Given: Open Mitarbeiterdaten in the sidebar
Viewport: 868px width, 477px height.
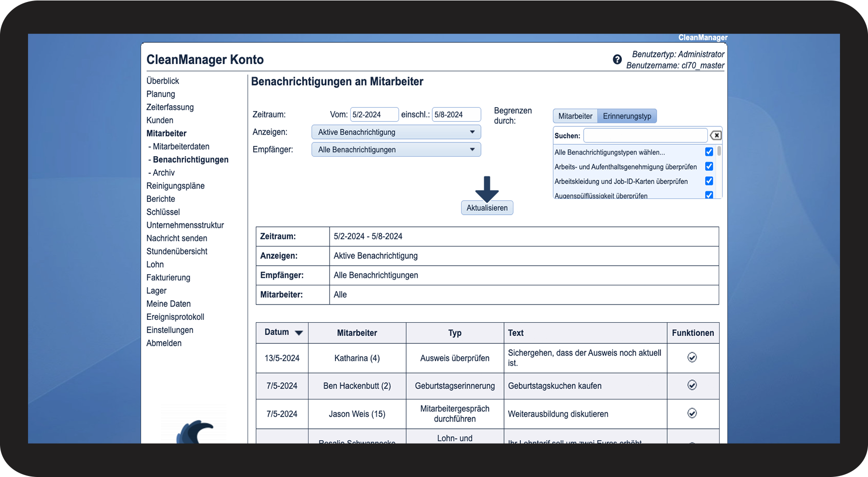Looking at the screenshot, I should point(181,146).
